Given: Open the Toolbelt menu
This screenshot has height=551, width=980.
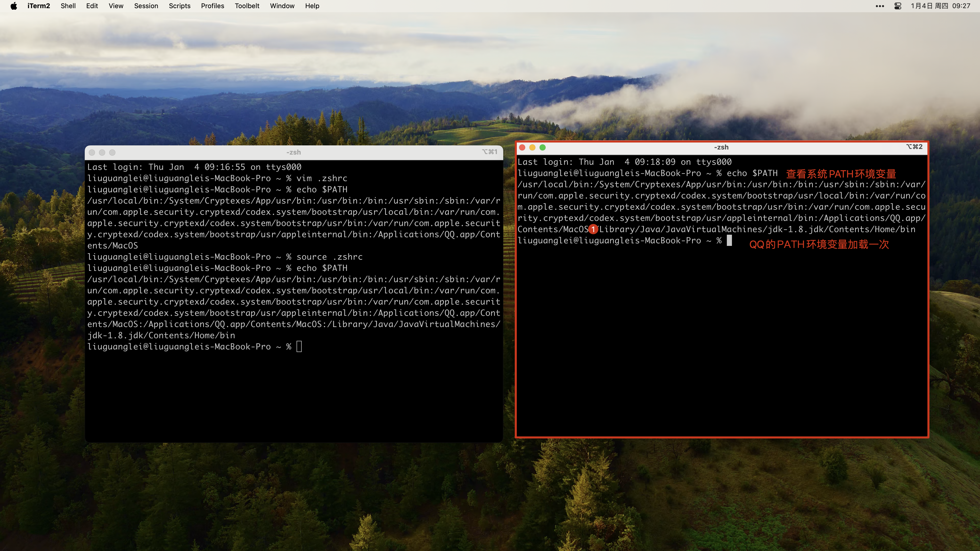Looking at the screenshot, I should (247, 6).
